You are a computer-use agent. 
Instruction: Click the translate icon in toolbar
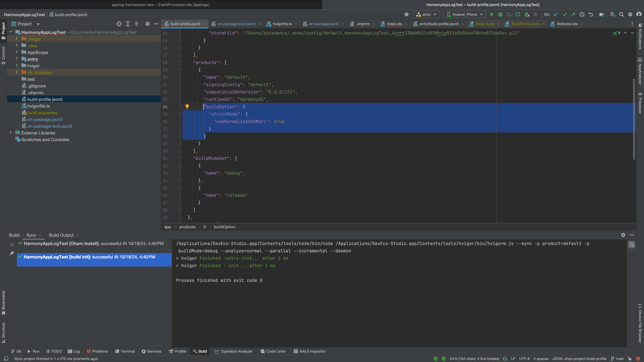click(x=612, y=14)
